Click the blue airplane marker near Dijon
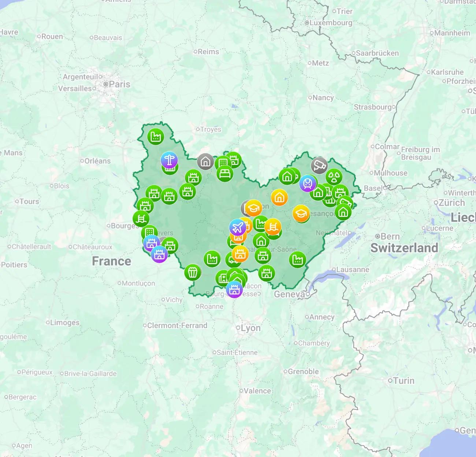The image size is (476, 457). pyautogui.click(x=238, y=227)
